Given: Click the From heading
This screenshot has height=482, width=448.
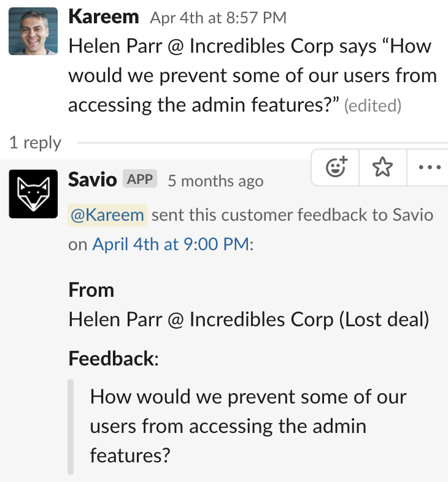Looking at the screenshot, I should pyautogui.click(x=91, y=289).
